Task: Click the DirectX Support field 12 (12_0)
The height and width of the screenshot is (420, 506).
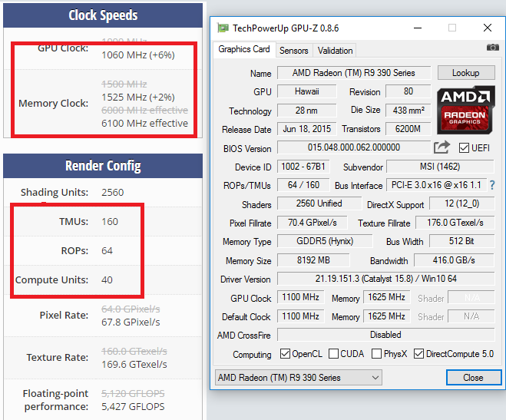Action: click(x=461, y=203)
